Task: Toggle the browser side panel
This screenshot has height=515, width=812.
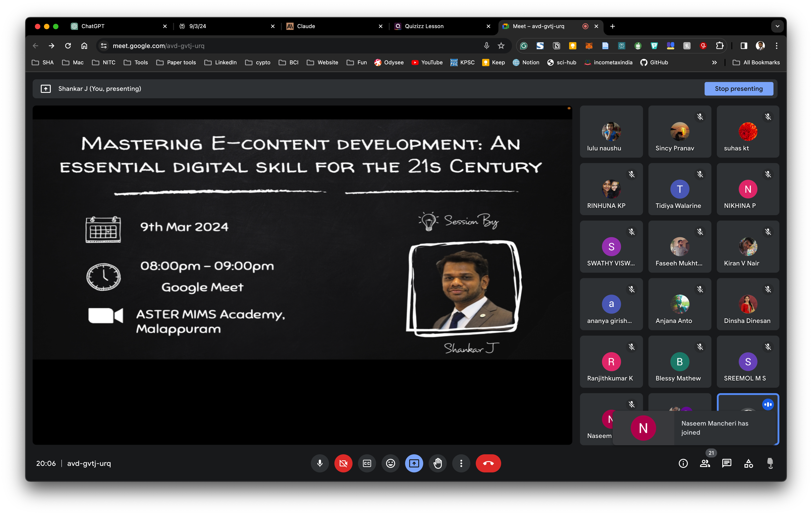Action: pos(744,46)
